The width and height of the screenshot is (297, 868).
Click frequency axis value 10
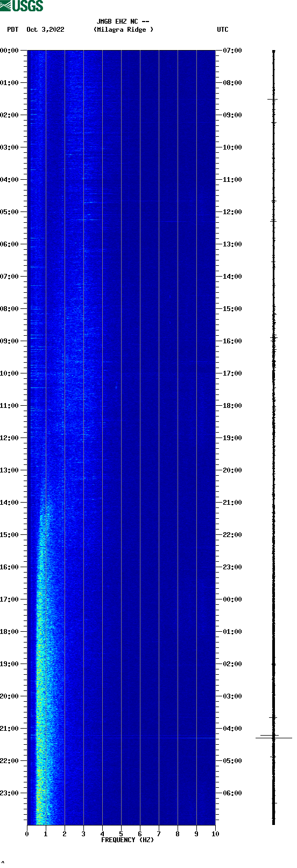215,834
